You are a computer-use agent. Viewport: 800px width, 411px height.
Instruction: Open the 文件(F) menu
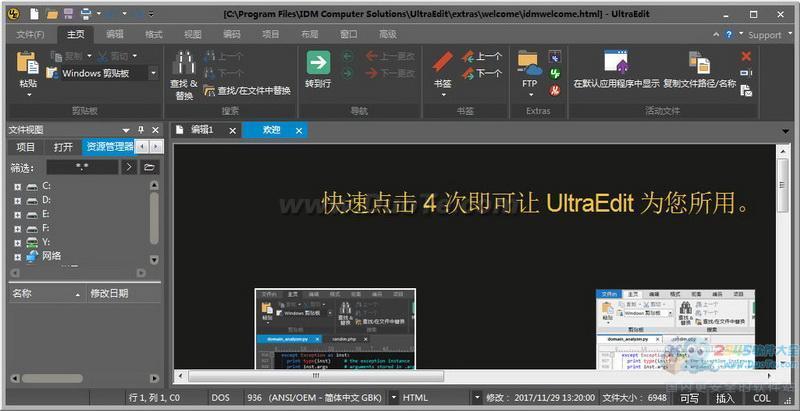pyautogui.click(x=30, y=35)
